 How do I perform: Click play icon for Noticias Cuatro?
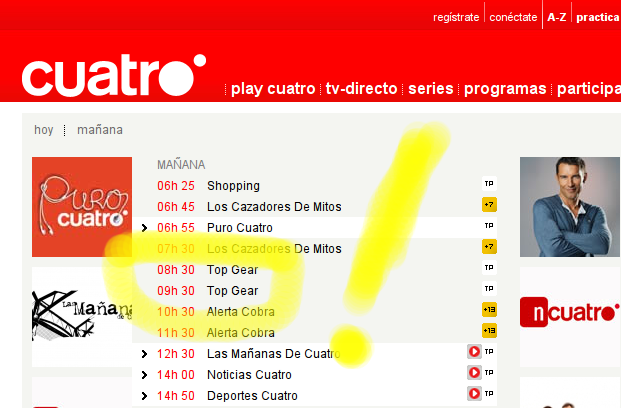pos(474,373)
